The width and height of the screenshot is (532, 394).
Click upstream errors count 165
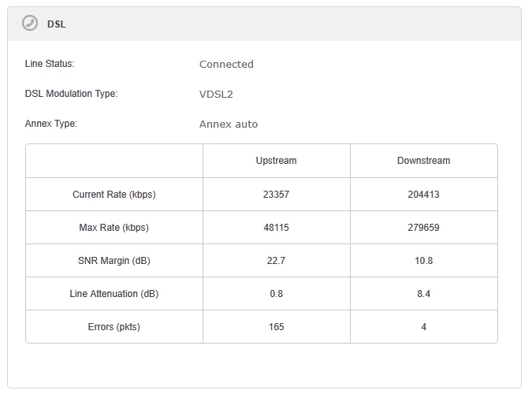click(276, 327)
